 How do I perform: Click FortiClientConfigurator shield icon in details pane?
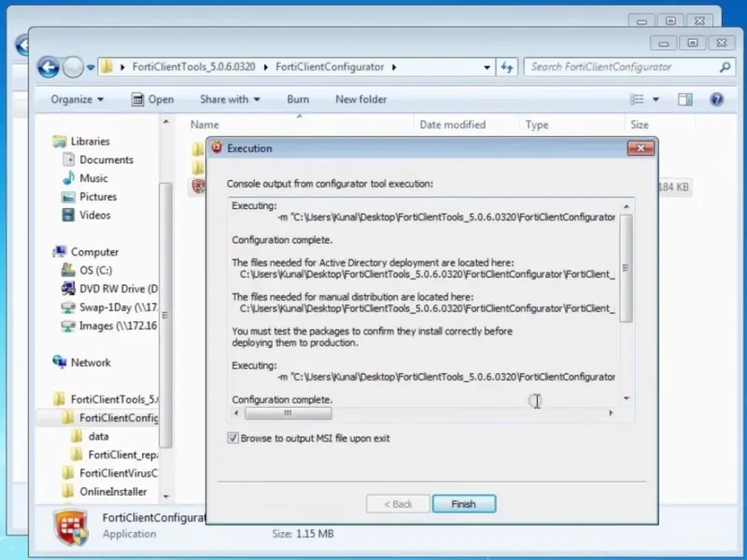click(72, 527)
